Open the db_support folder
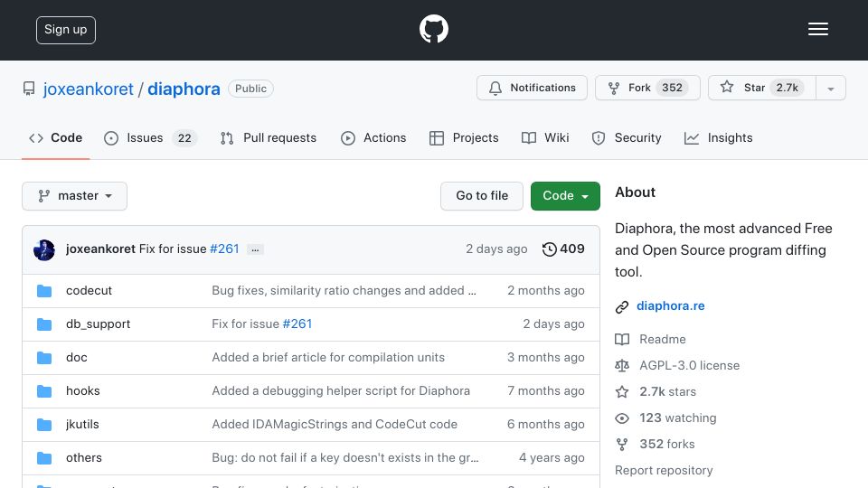The width and height of the screenshot is (868, 488). pyautogui.click(x=98, y=324)
